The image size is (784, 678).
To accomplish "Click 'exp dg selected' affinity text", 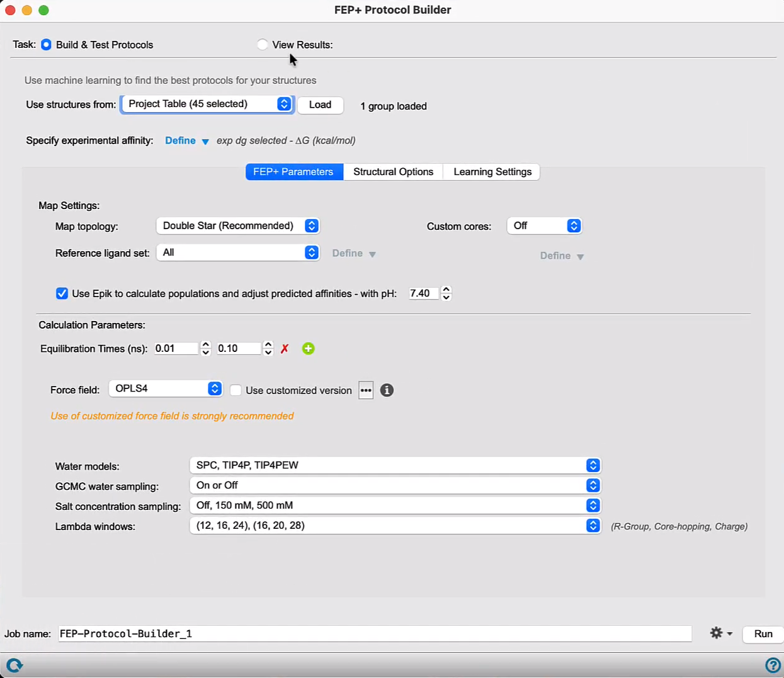I will point(286,140).
